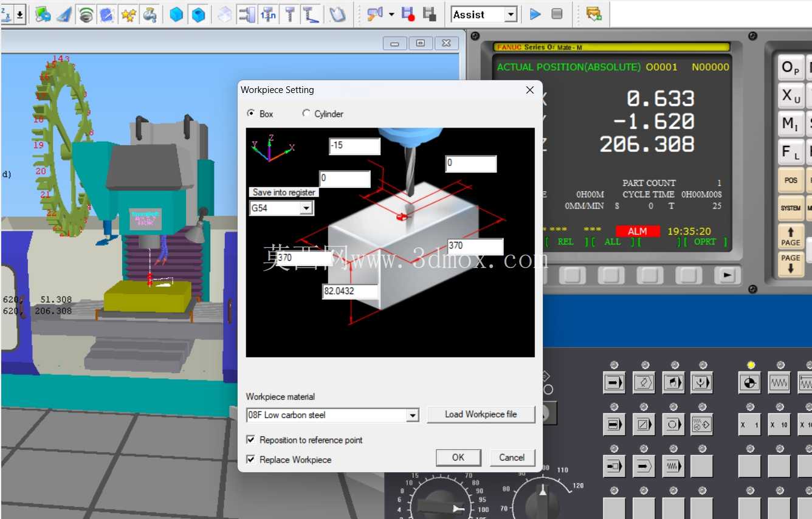Open the G54 register dropdown
The image size is (812, 519).
[x=306, y=208]
